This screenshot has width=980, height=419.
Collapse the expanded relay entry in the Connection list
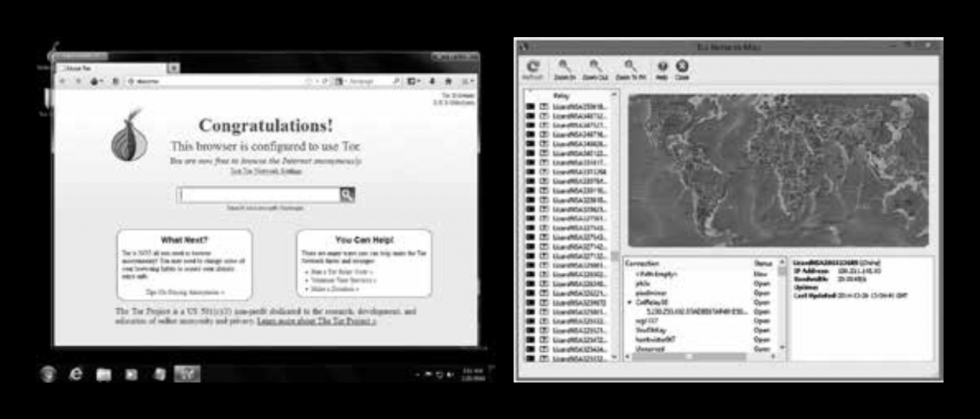pyautogui.click(x=630, y=301)
